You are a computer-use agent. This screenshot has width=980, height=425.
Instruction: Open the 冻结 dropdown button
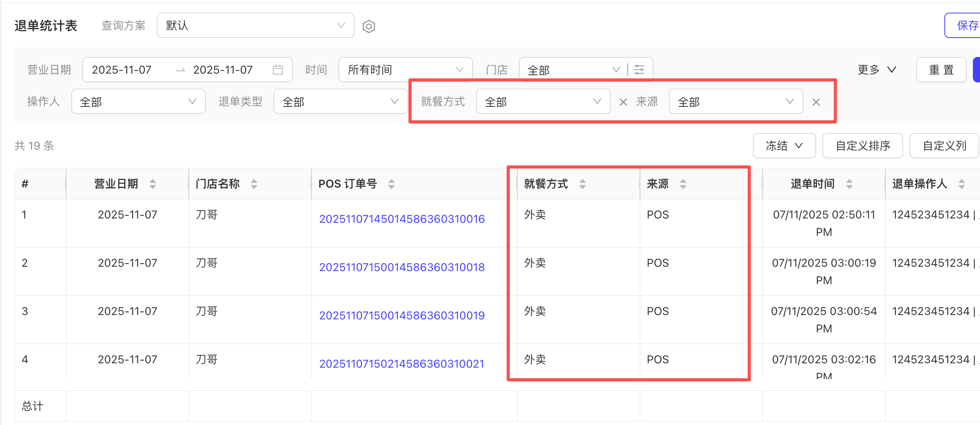[x=784, y=146]
